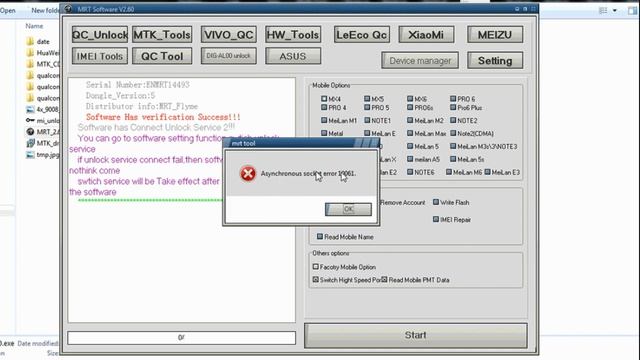
Task: Check the MeiLan 5 option
Action: click(x=410, y=146)
